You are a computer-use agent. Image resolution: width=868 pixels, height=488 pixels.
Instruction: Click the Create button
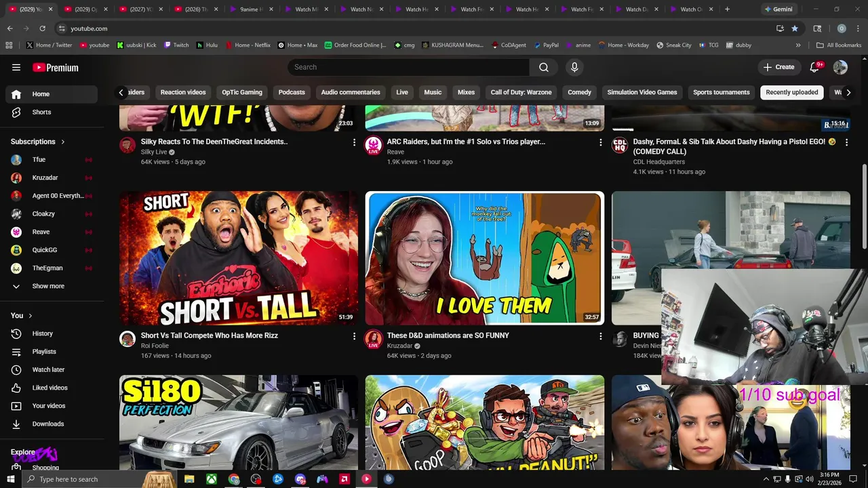[x=778, y=67]
